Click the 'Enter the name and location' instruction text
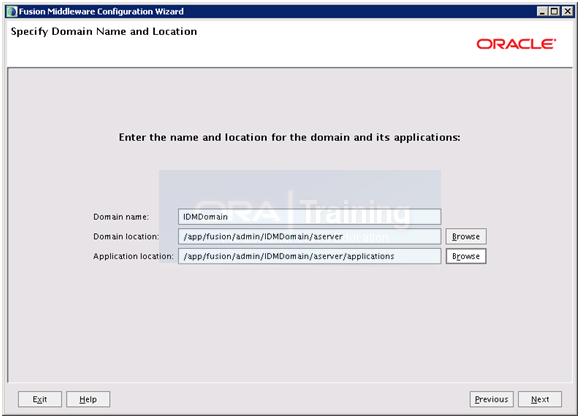This screenshot has width=580, height=418. pos(290,138)
